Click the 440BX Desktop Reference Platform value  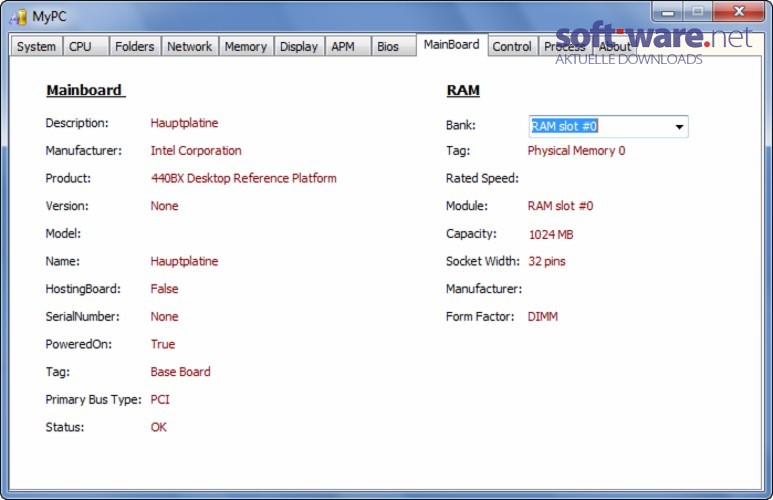point(244,178)
